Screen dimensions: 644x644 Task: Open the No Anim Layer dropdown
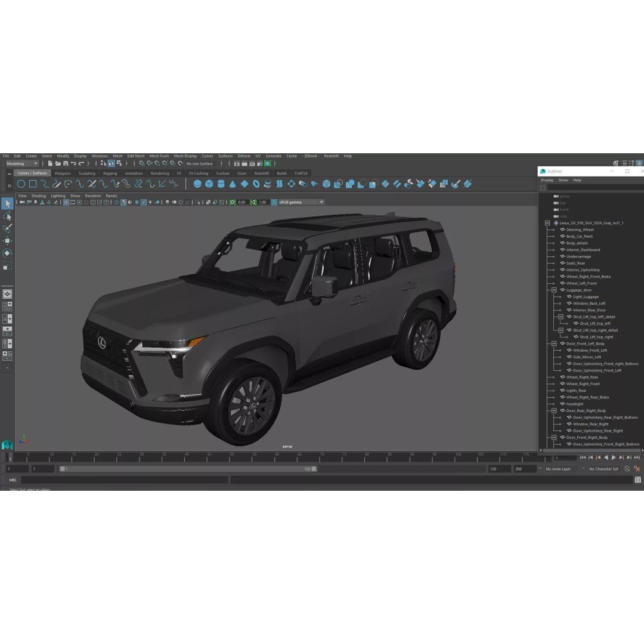point(561,469)
